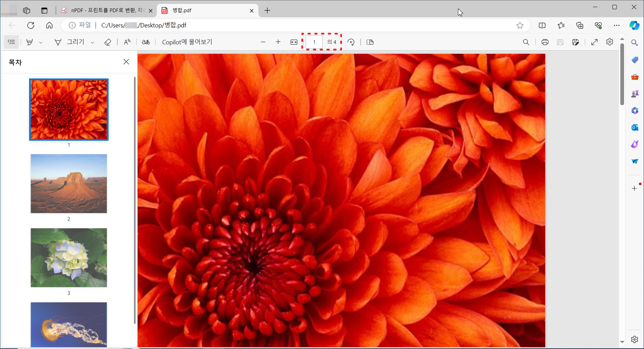Refresh the page

click(31, 25)
